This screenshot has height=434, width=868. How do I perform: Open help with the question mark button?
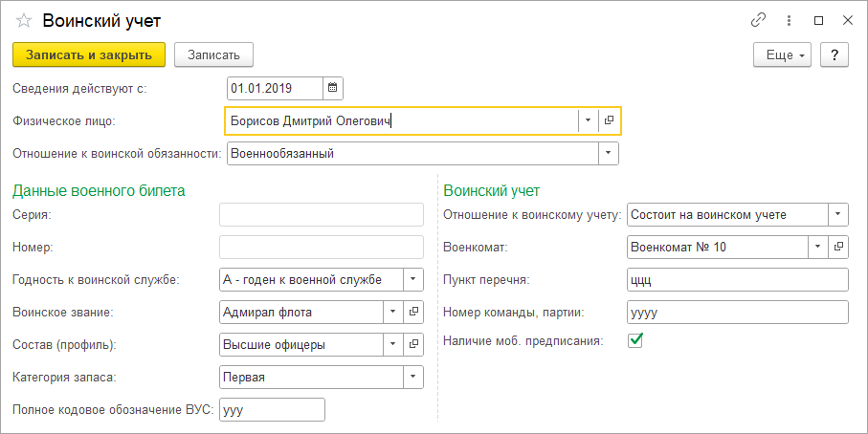click(835, 55)
